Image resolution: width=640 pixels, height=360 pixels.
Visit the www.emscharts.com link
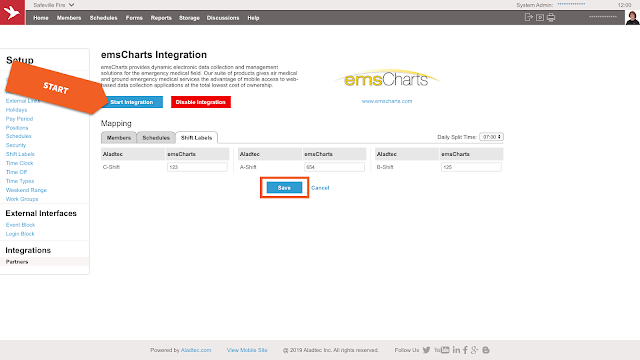(387, 101)
